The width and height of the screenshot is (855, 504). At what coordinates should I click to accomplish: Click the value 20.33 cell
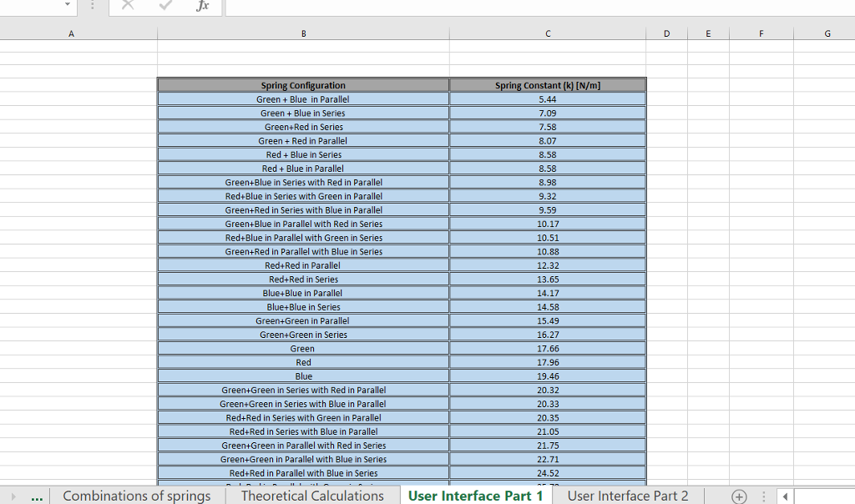pyautogui.click(x=548, y=404)
